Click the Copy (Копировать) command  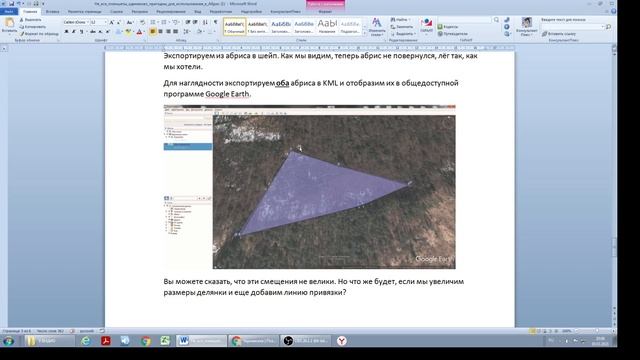pyautogui.click(x=33, y=27)
